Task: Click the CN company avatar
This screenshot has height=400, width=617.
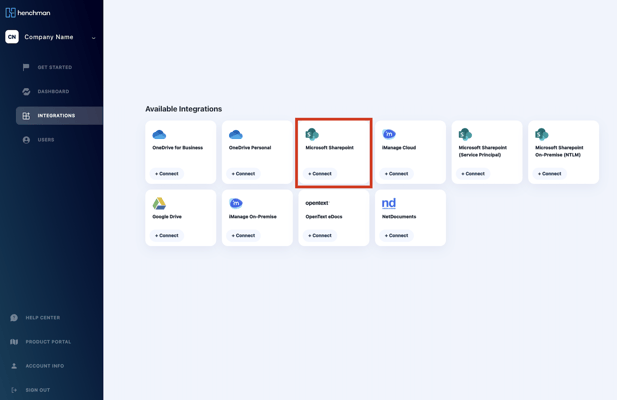Action: click(x=12, y=37)
